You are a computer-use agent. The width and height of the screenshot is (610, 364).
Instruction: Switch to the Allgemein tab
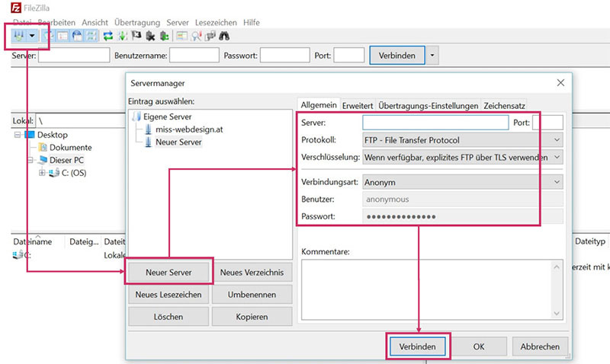coord(319,105)
